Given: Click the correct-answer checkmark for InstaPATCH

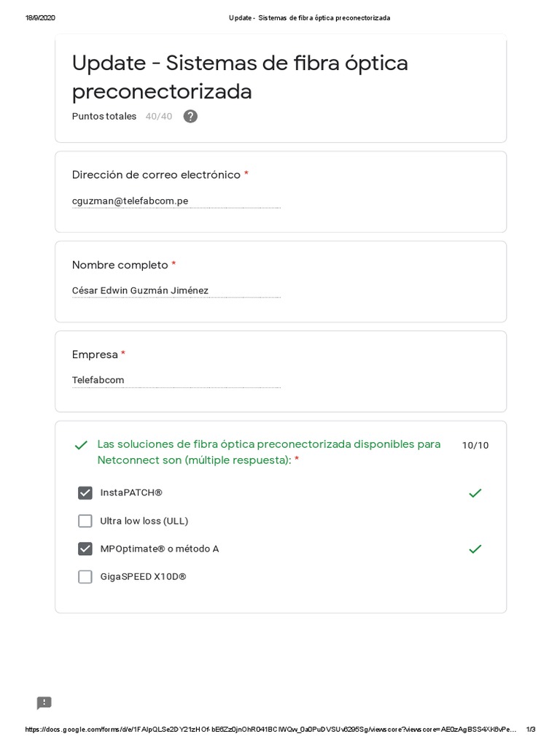Looking at the screenshot, I should pyautogui.click(x=475, y=493).
